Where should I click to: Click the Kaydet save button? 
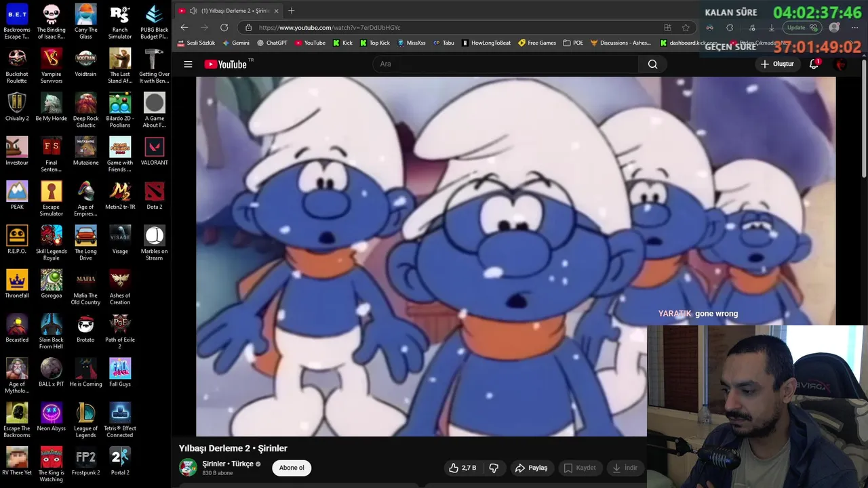580,468
